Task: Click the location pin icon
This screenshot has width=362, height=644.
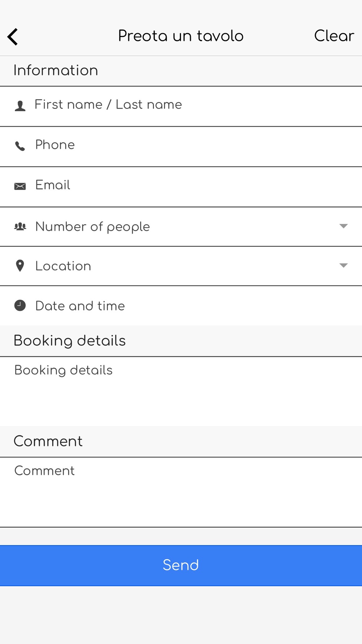Action: click(x=20, y=266)
